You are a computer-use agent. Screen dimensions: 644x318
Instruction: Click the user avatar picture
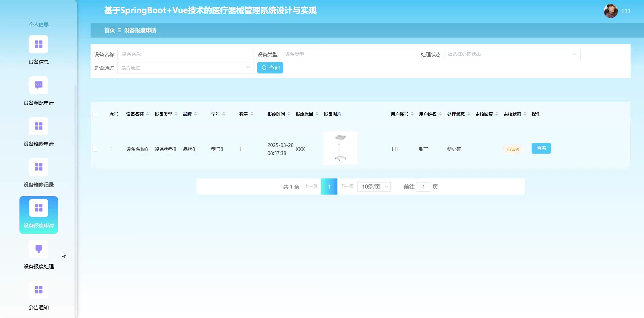tap(610, 11)
